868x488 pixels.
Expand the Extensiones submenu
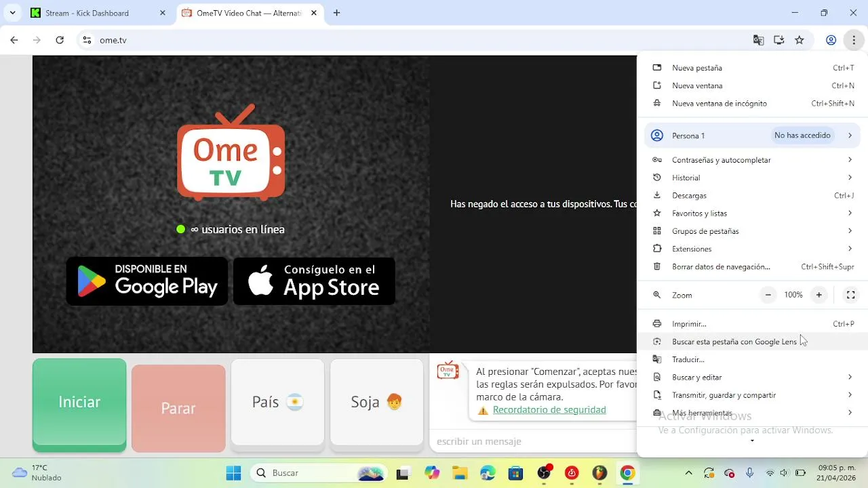[x=753, y=249]
